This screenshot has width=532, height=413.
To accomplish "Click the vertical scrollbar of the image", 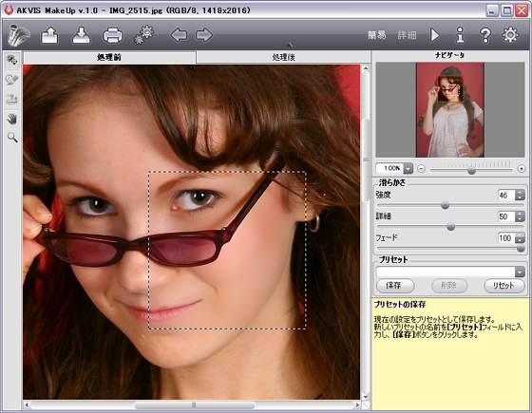I will (366, 160).
